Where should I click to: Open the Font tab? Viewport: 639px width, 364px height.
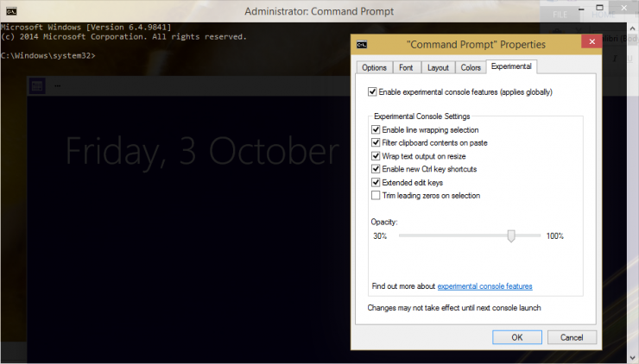(406, 67)
